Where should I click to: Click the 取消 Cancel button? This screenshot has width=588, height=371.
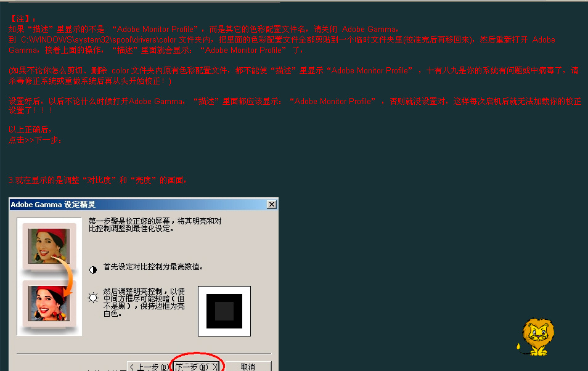coord(248,367)
